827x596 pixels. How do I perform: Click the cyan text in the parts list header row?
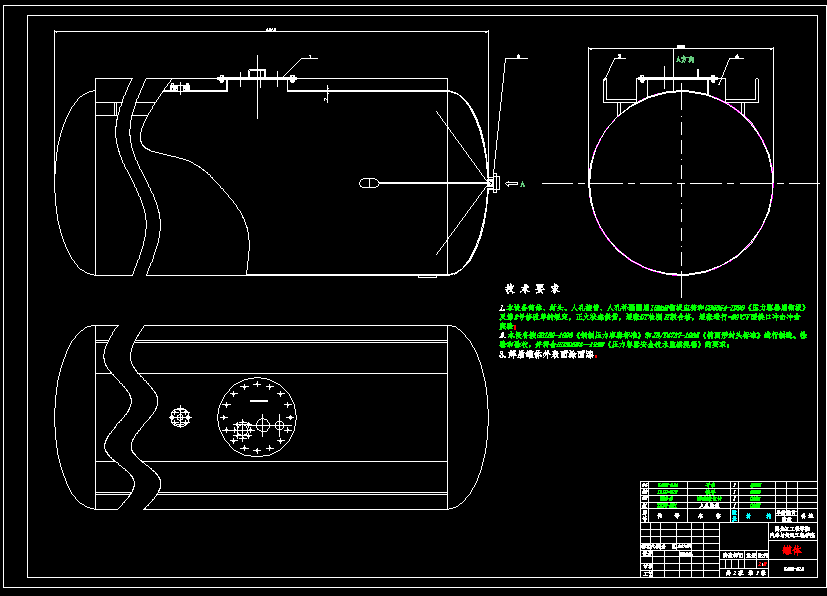pyautogui.click(x=752, y=516)
